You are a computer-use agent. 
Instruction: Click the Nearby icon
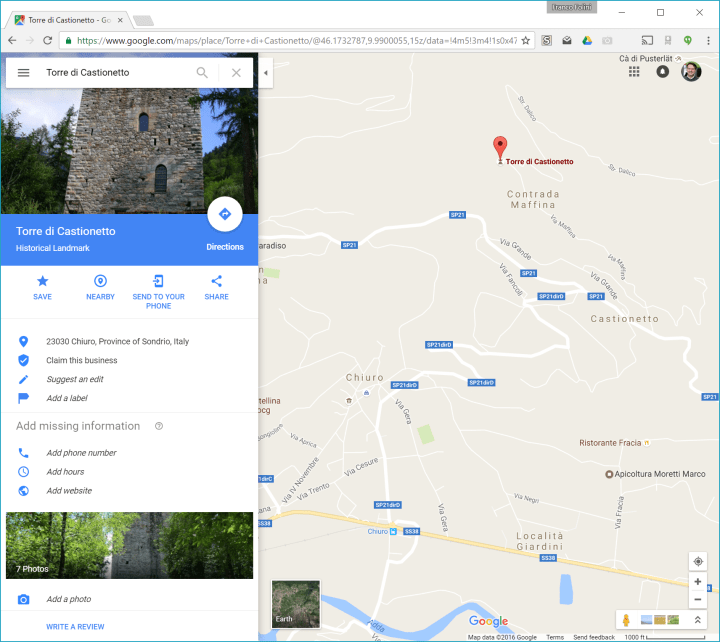[100, 281]
